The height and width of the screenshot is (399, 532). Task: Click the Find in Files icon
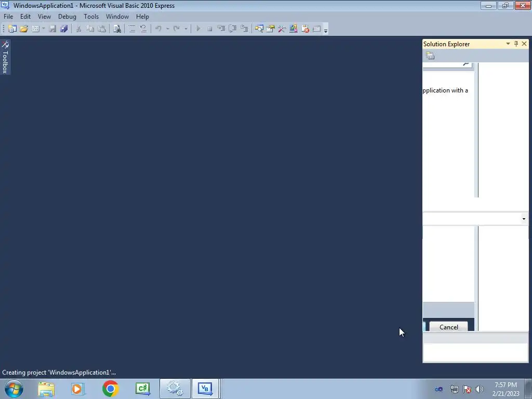click(x=117, y=29)
